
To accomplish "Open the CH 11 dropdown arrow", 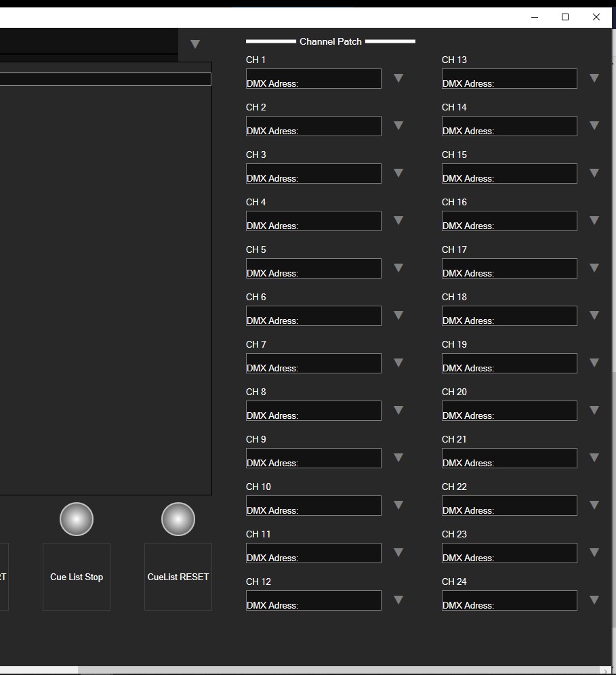I will [x=398, y=553].
